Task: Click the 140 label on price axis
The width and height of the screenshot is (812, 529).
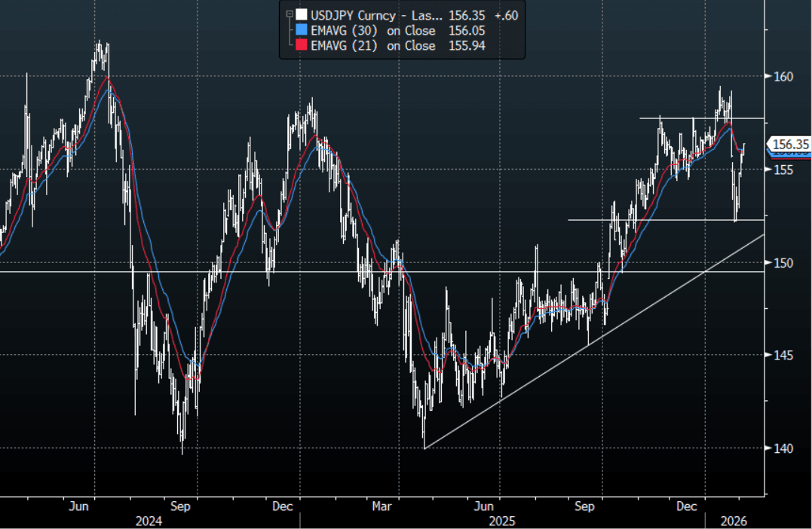Action: point(783,448)
